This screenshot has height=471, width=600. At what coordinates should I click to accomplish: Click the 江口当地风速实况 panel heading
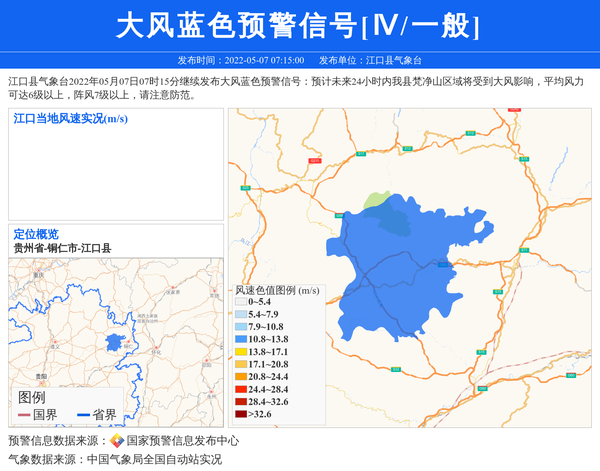pos(70,119)
